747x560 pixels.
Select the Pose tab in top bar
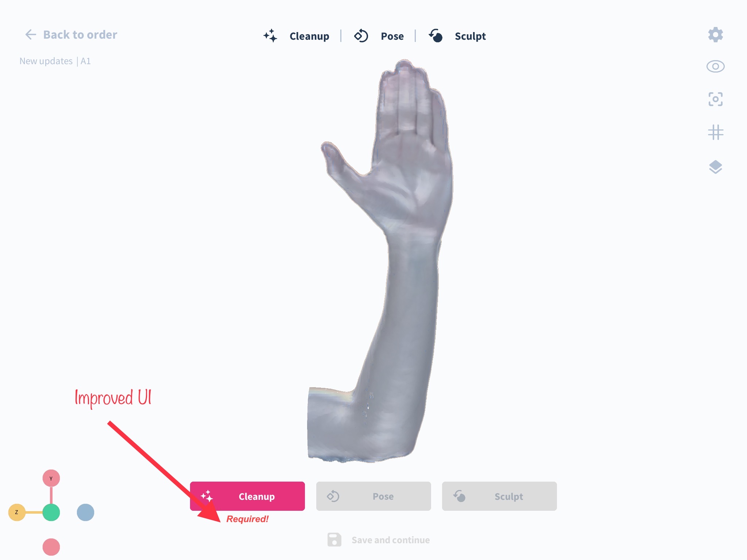(x=392, y=36)
